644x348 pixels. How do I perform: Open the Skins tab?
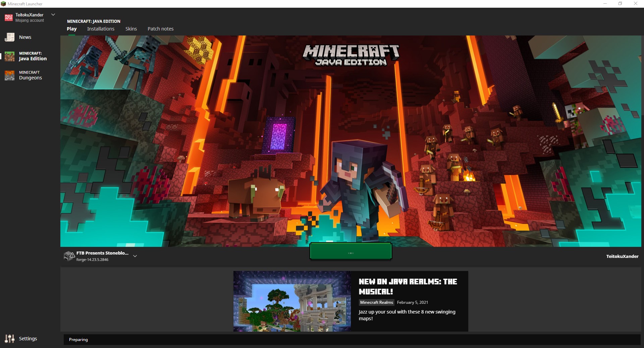pyautogui.click(x=131, y=29)
